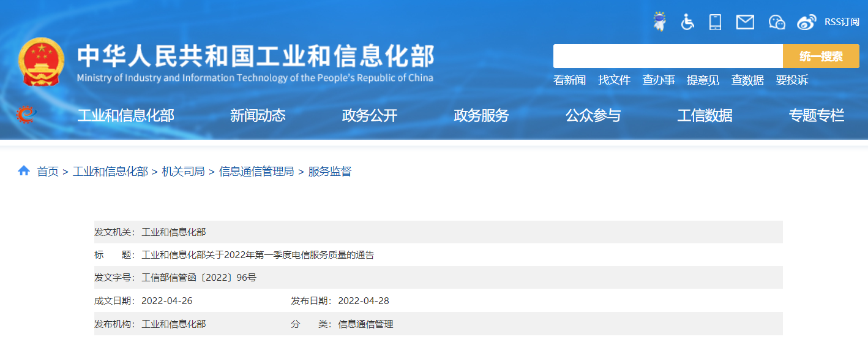Click 工业和信息化部 in the breadcrumb
Viewport: 868px width, 350px height.
click(110, 172)
